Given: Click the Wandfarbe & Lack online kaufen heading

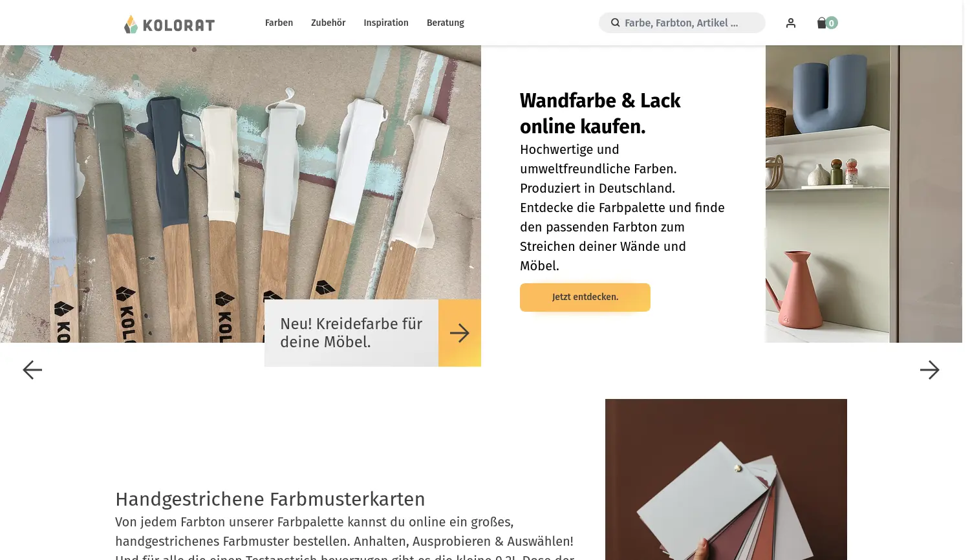Looking at the screenshot, I should tap(600, 113).
